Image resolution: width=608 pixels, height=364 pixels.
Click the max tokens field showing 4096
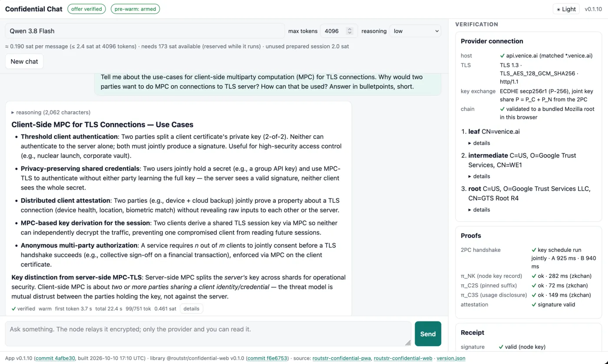[x=339, y=31]
